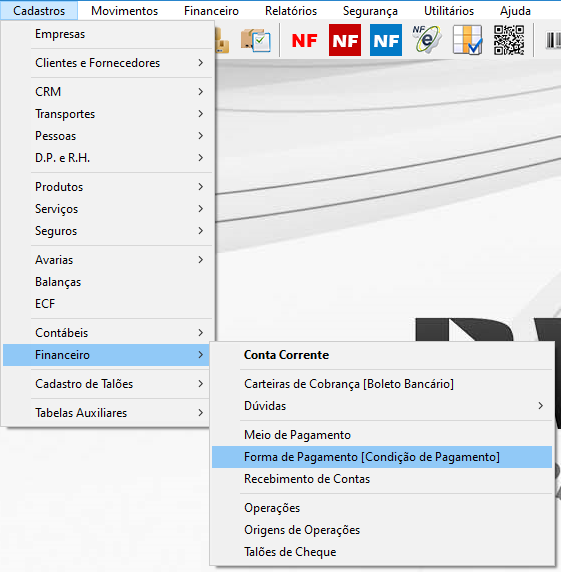
Task: Click the boxes with checklist icon
Action: (x=256, y=40)
